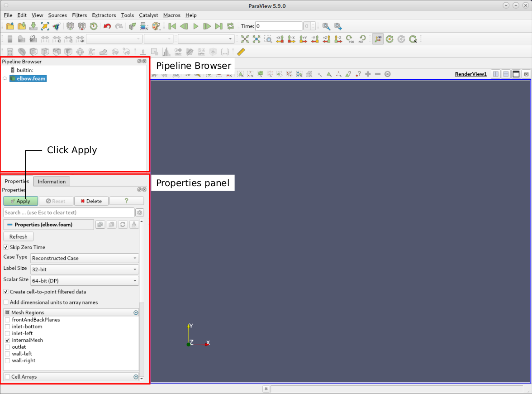Uncheck Skip Zero Time
532x394 pixels.
point(6,247)
